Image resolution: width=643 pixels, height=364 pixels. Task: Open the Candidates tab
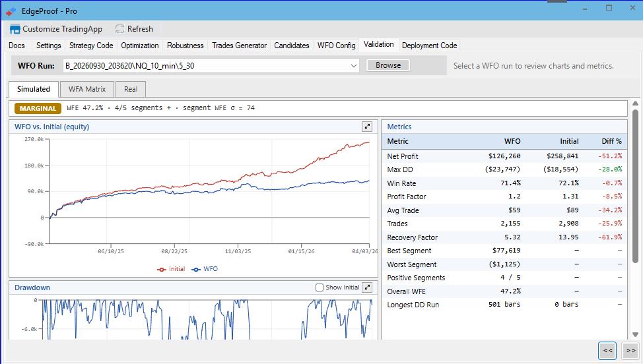point(292,45)
